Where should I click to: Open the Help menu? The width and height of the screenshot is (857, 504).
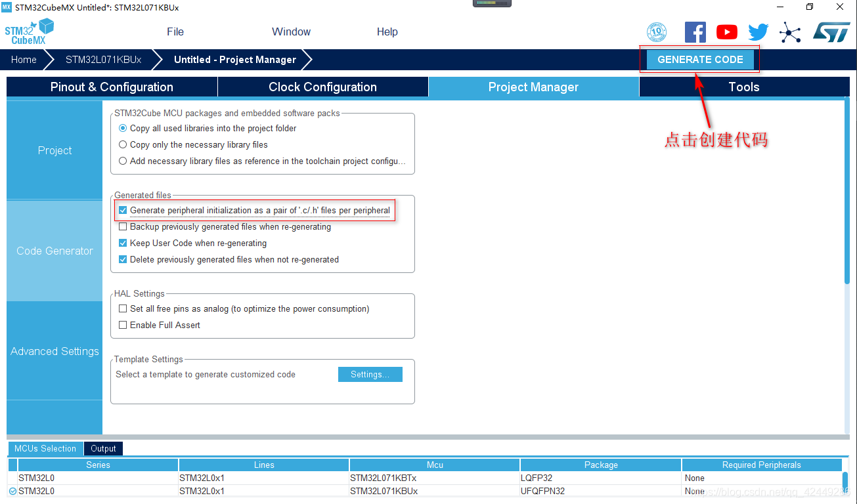tap(387, 31)
